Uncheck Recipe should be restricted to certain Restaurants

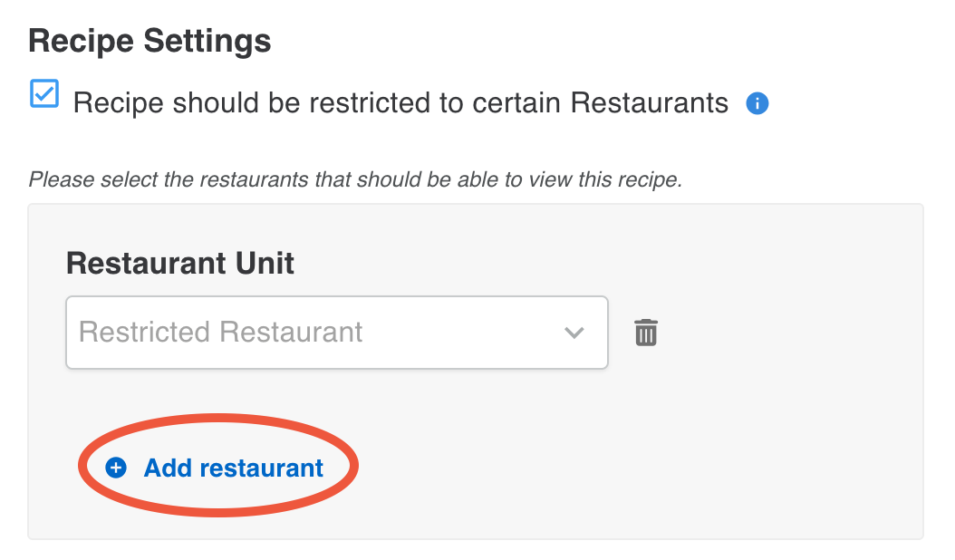click(43, 93)
